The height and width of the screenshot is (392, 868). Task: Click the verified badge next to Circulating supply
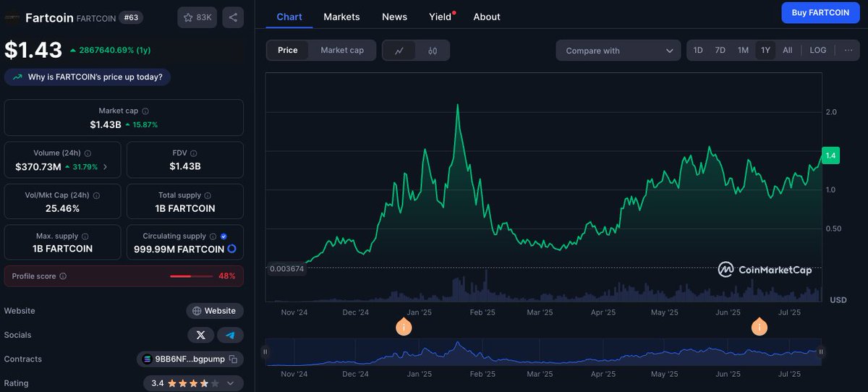click(x=224, y=237)
